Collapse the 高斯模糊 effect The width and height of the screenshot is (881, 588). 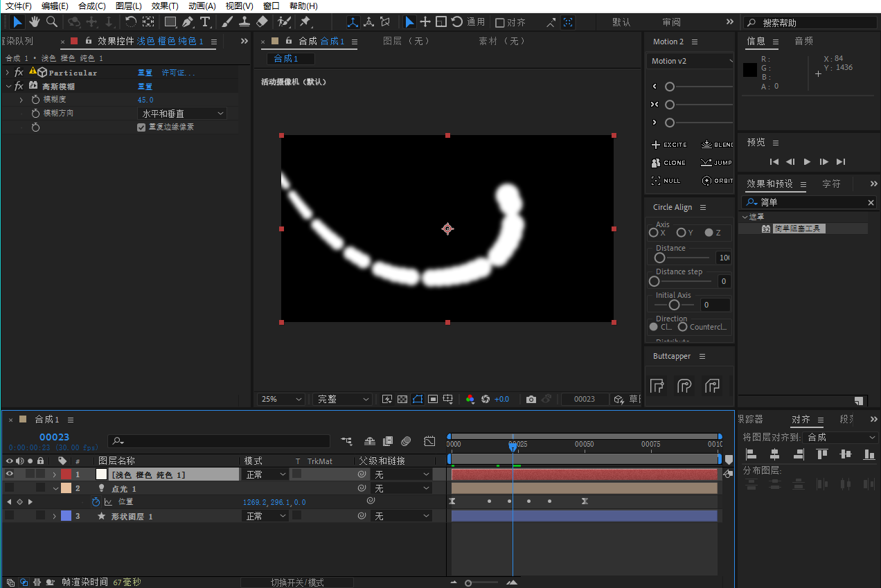point(8,87)
